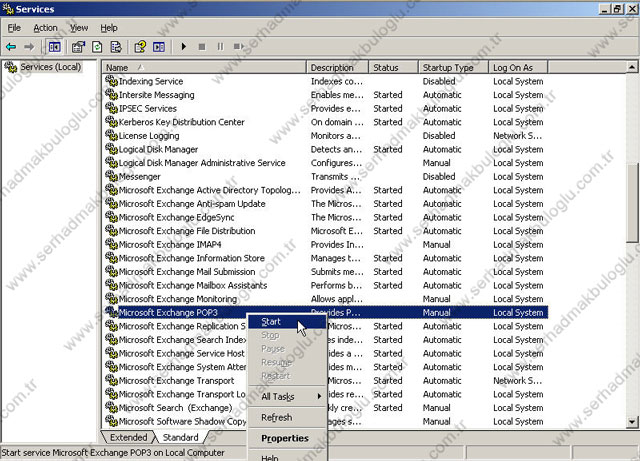This screenshot has height=461, width=640.
Task: Click Manual startup type for Microsoft Exchange IMAP4
Action: 436,244
